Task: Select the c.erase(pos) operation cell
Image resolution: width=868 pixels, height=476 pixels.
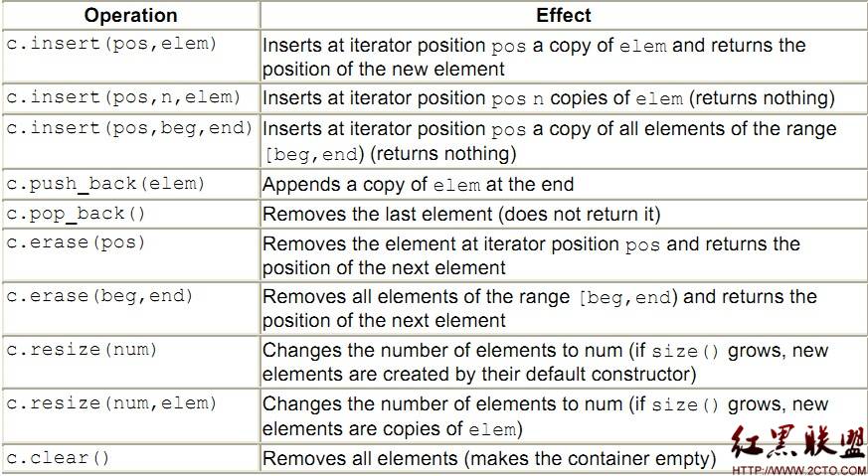Action: [x=130, y=255]
